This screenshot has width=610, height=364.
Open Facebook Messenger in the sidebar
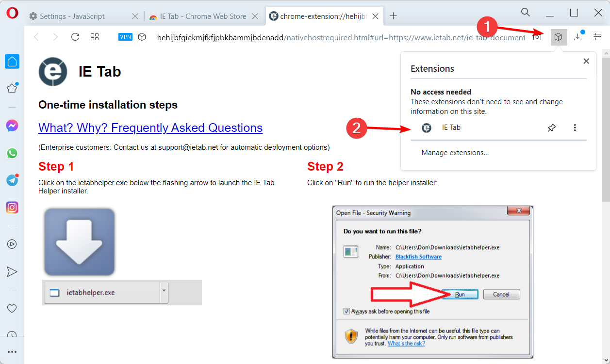[12, 126]
